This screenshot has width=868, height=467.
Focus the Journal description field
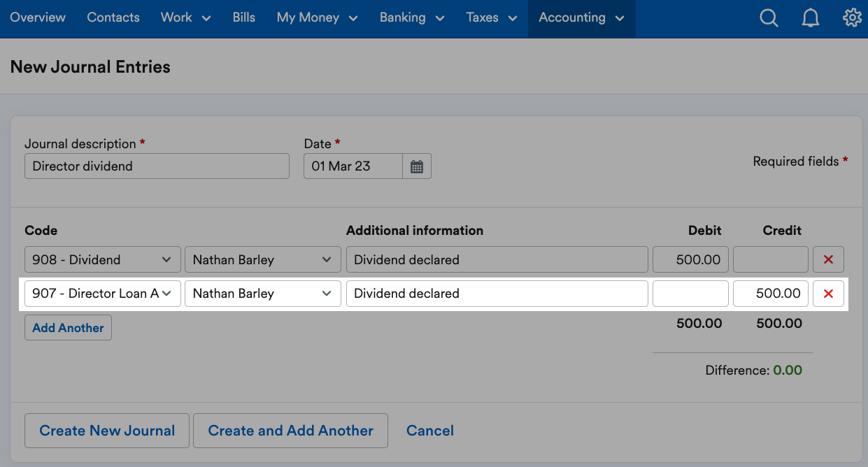(x=157, y=166)
